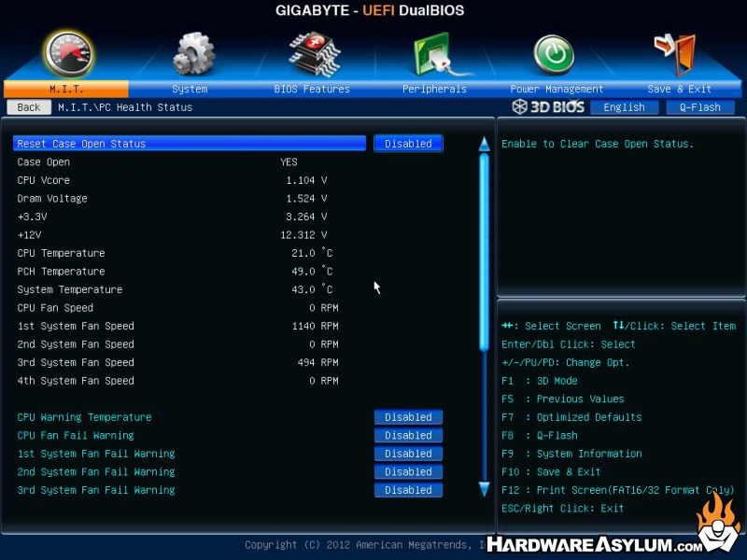Select the M.I.T. tab
The height and width of the screenshot is (560, 747).
pos(66,89)
